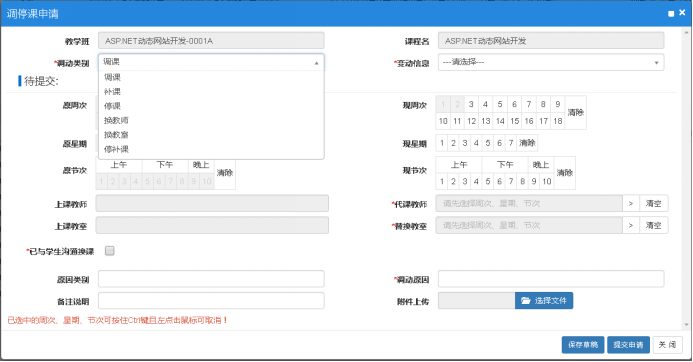Select week 9 in 现周次
Screen dimensions: 693x362
pos(558,104)
